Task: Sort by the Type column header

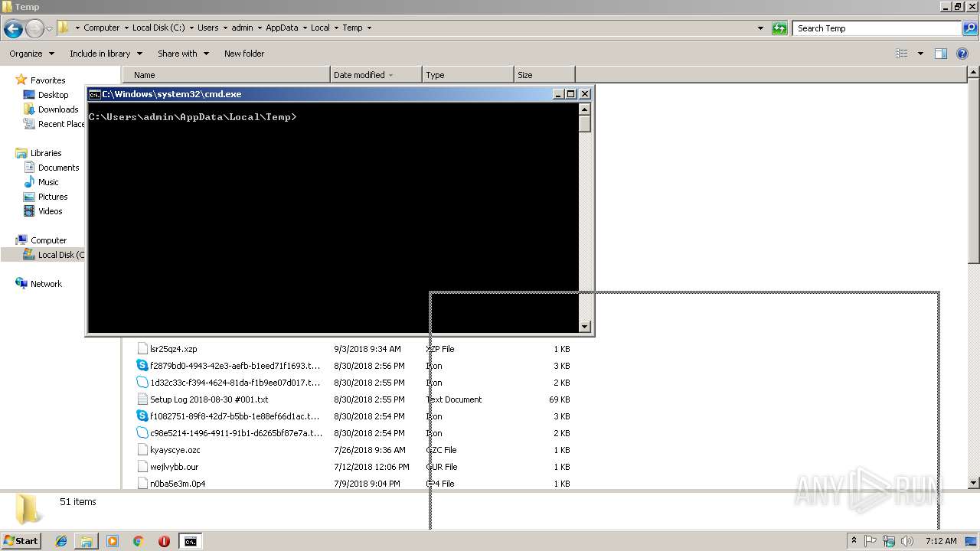Action: pos(468,75)
